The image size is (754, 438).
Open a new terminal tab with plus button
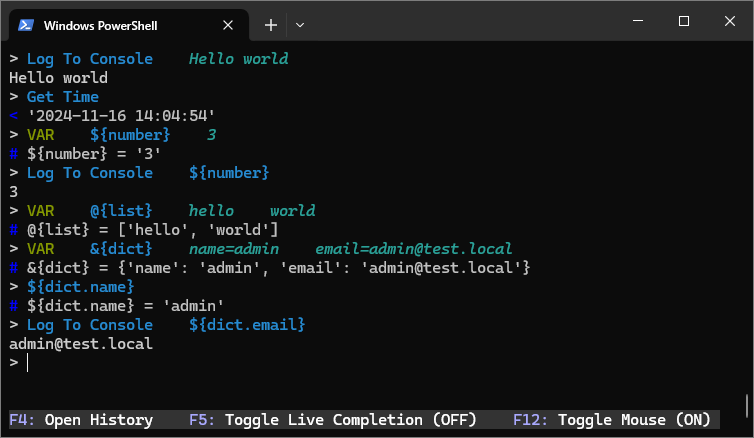tap(271, 25)
